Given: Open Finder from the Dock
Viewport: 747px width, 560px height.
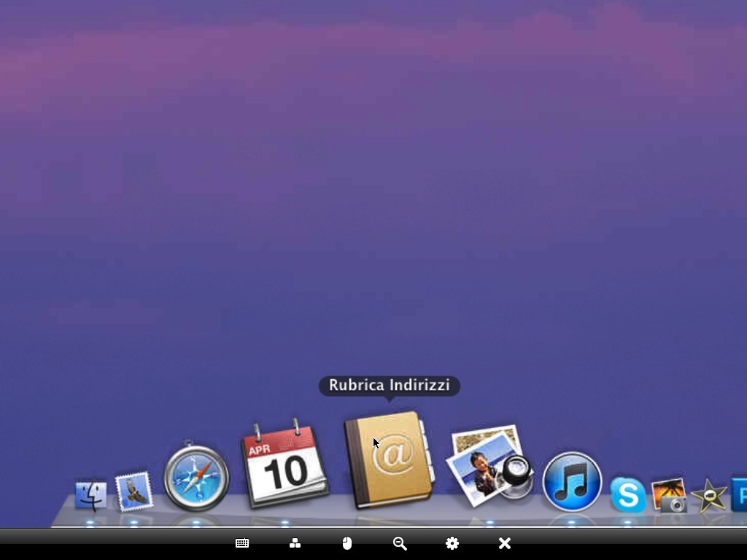Looking at the screenshot, I should [x=90, y=495].
